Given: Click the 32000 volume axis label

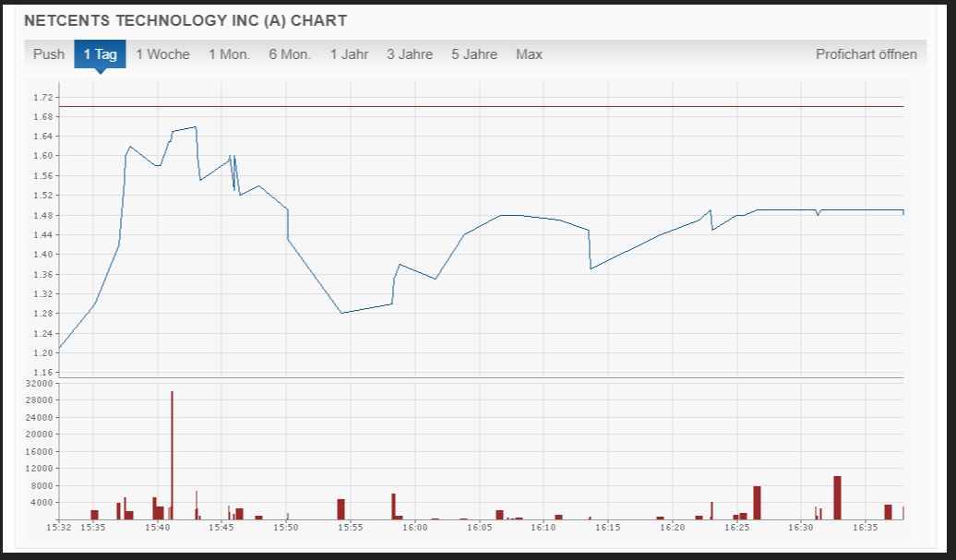Looking at the screenshot, I should point(41,383).
